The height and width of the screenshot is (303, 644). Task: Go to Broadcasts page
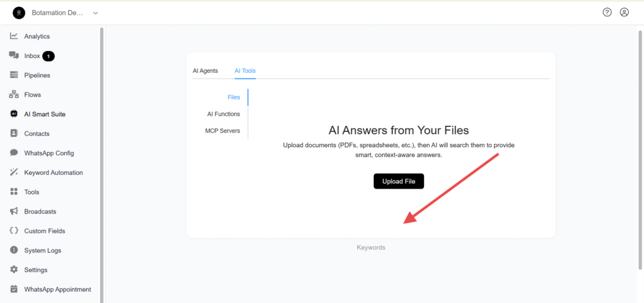[40, 211]
